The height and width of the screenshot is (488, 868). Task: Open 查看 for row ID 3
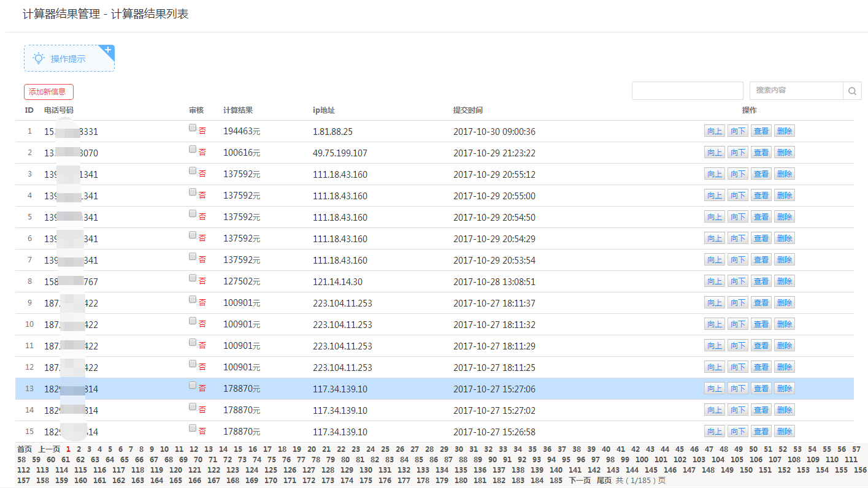761,174
